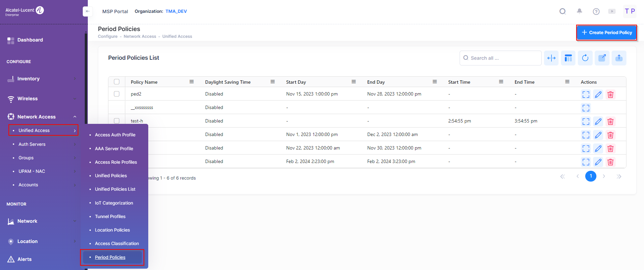Viewport: 644px width, 270px height.
Task: Expand the policy starting Feb 2, 2024
Action: pos(586,162)
